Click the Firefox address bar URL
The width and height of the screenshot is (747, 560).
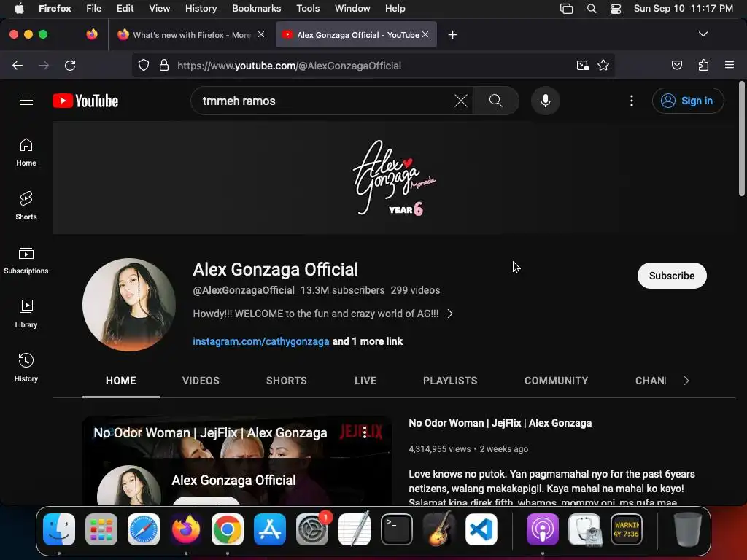coord(289,66)
